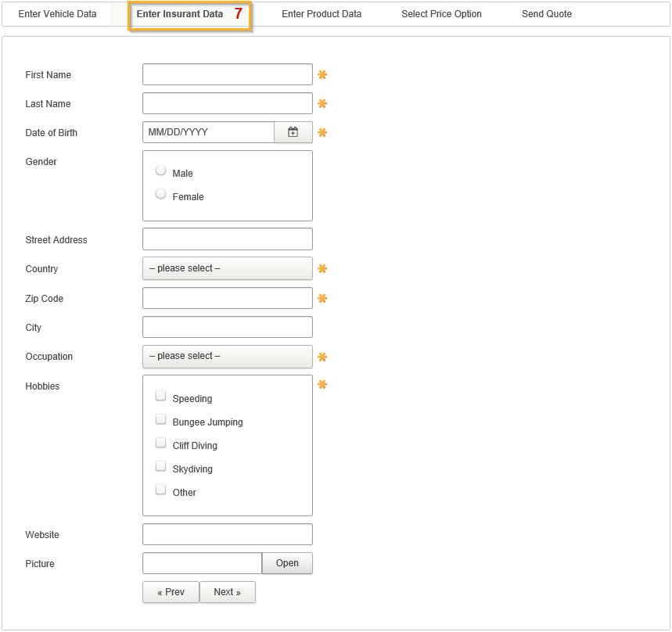672x632 pixels.
Task: Enable the Cliff Diving hobby
Action: (x=161, y=443)
